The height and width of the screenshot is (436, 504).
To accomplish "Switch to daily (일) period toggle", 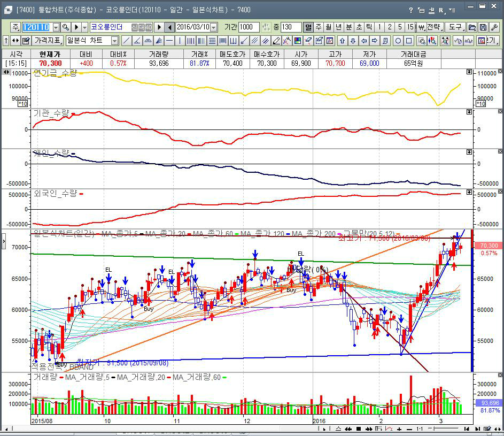I will coord(308,27).
